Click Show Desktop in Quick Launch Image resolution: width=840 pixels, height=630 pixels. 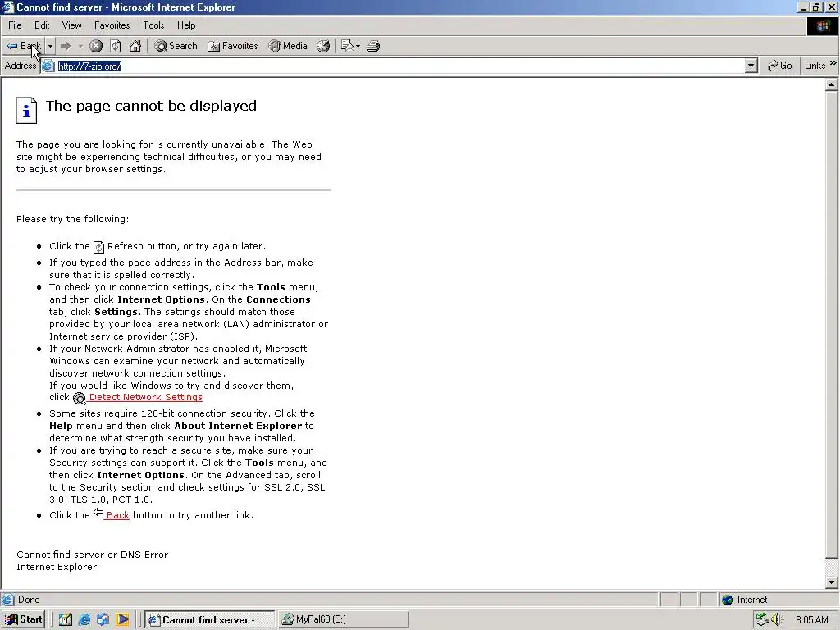tap(66, 619)
